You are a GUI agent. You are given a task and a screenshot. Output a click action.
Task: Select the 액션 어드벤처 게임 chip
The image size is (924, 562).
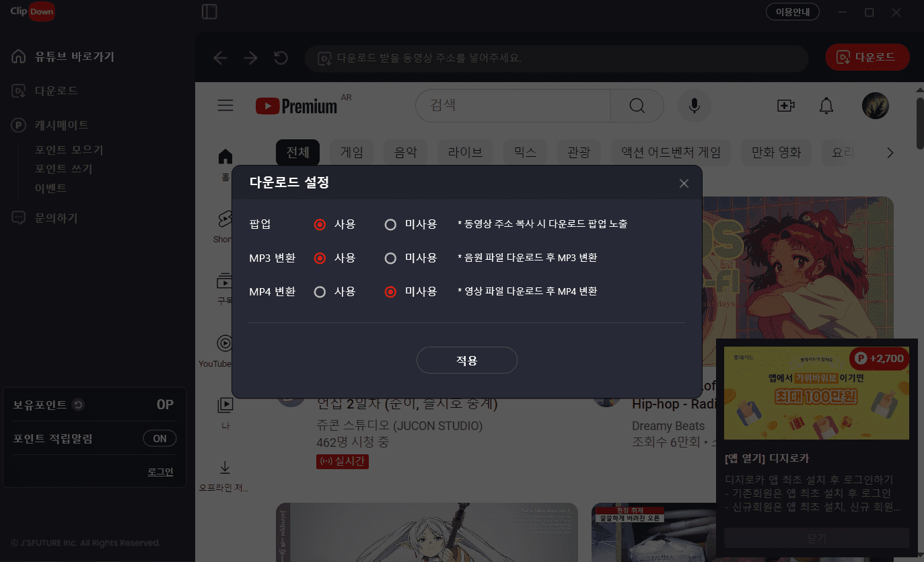pos(671,153)
